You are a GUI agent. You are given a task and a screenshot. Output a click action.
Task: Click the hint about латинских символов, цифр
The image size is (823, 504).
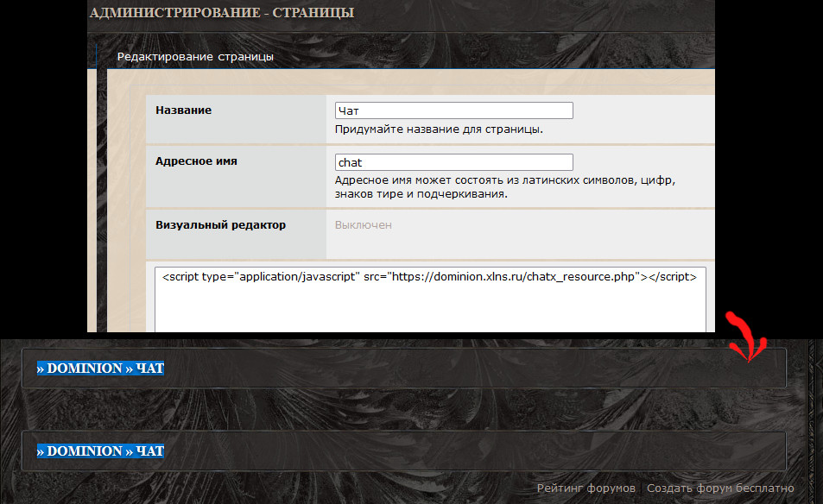(505, 187)
